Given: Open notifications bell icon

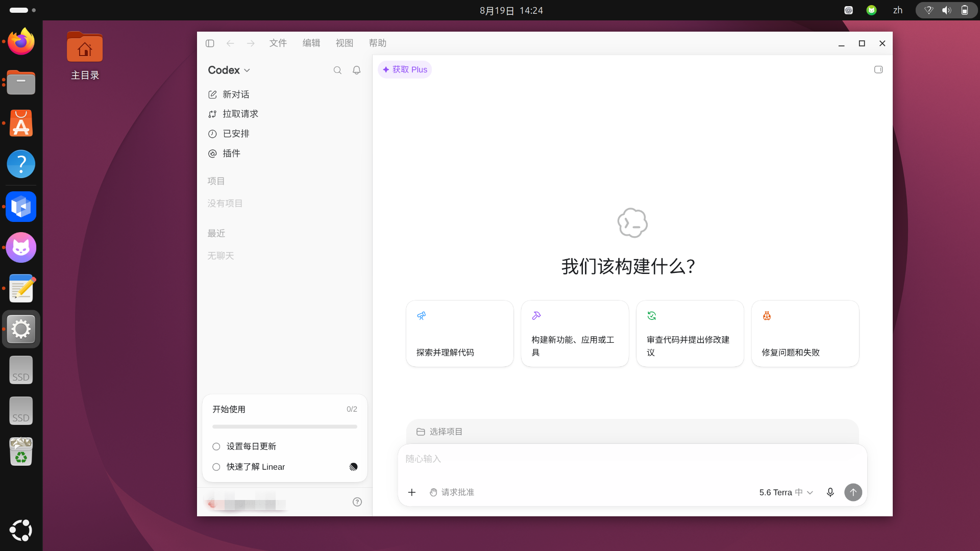Looking at the screenshot, I should [x=357, y=70].
